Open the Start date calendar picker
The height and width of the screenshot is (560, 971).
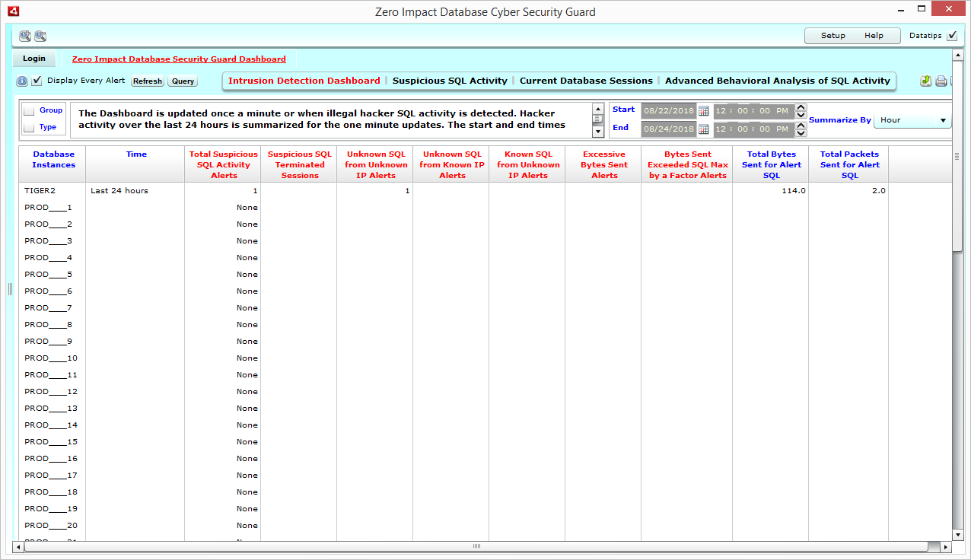[x=703, y=111]
